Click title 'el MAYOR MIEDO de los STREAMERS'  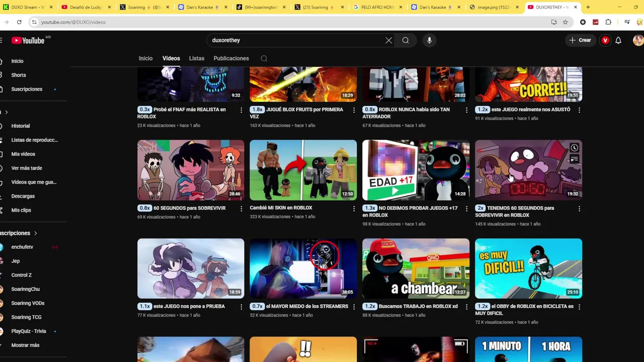[307, 306]
